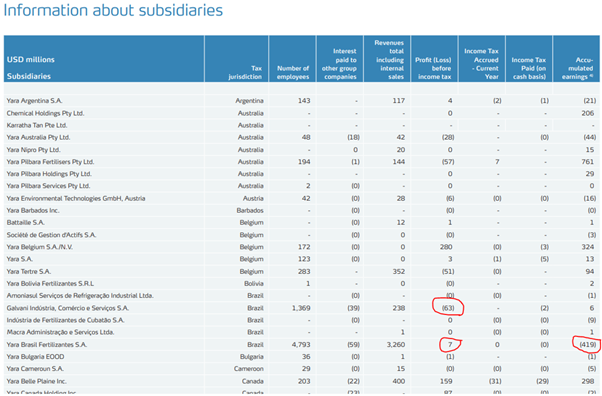
Task: Click the 'Interest paid to other group companies' header
Action: click(x=339, y=64)
